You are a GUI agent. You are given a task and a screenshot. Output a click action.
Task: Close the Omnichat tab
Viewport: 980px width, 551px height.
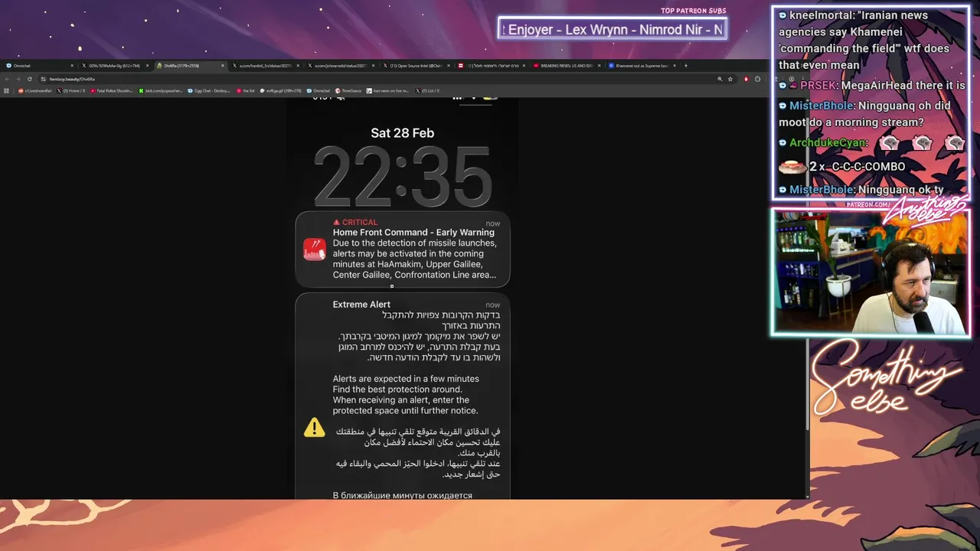[x=72, y=66]
